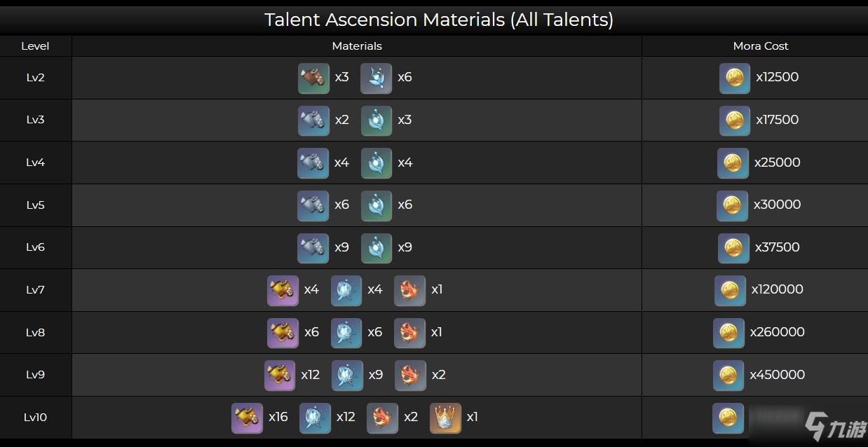Viewport: 868px width, 447px height.
Task: Select the brown material icon in Lv2 row
Action: click(313, 78)
